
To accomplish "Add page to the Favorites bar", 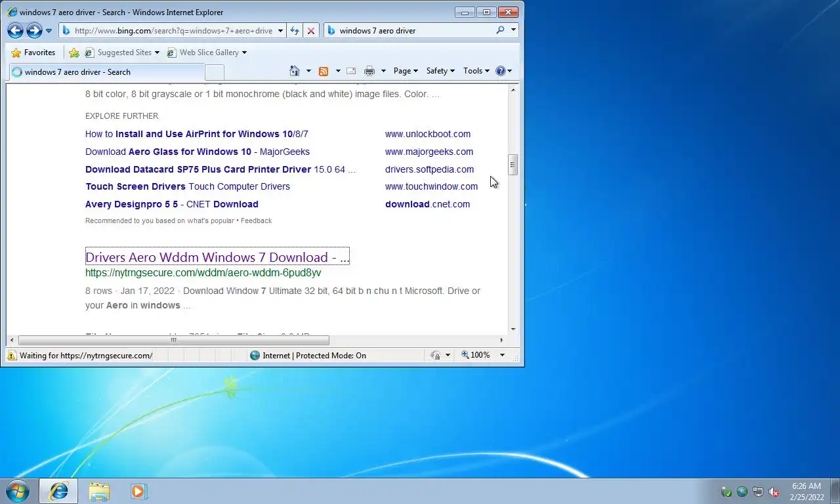I will (x=74, y=52).
